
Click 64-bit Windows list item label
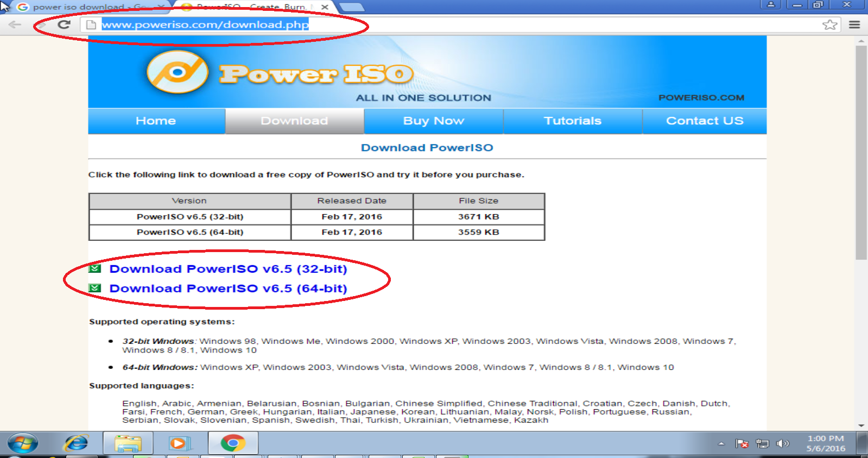point(160,367)
